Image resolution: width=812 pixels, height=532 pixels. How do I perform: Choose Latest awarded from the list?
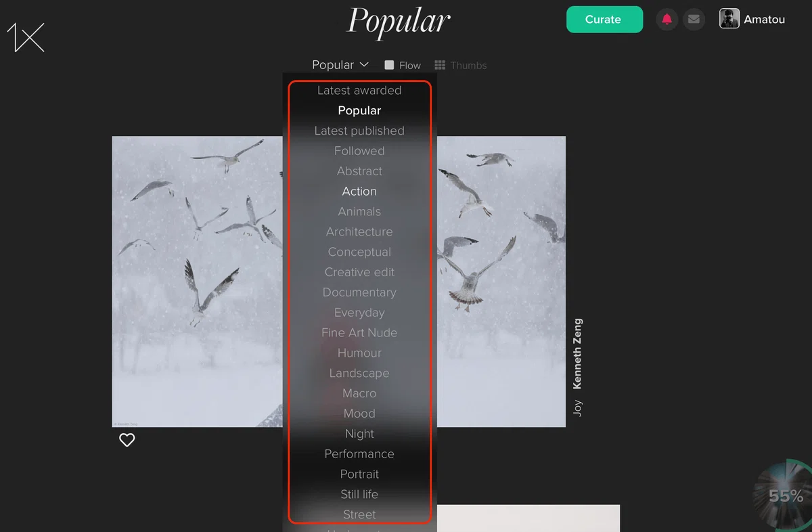359,91
